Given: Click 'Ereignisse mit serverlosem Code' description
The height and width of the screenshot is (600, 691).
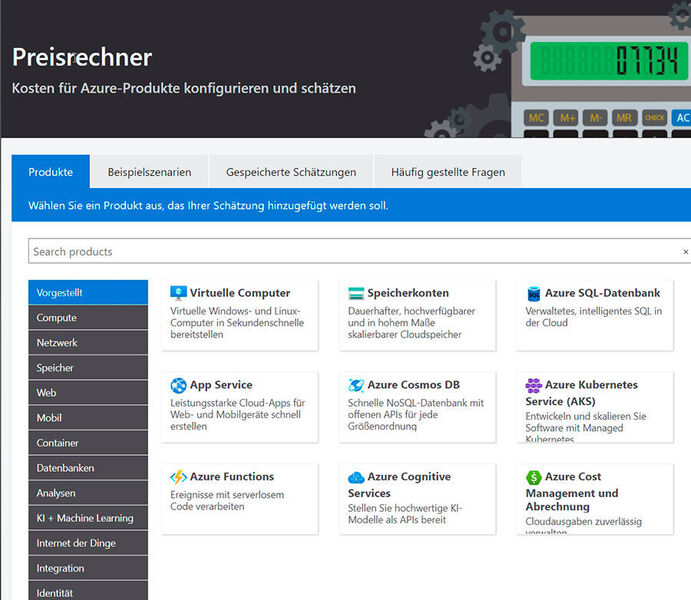Looking at the screenshot, I should click(x=227, y=500).
